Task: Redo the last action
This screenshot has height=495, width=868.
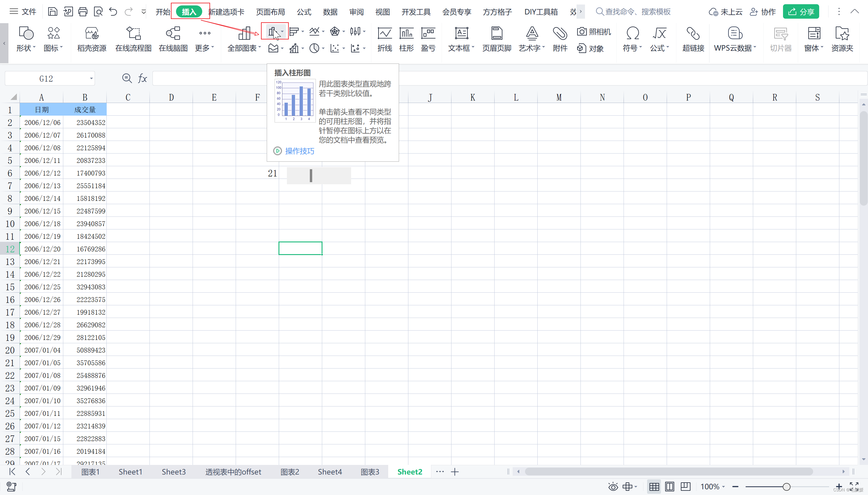Action: pyautogui.click(x=128, y=12)
